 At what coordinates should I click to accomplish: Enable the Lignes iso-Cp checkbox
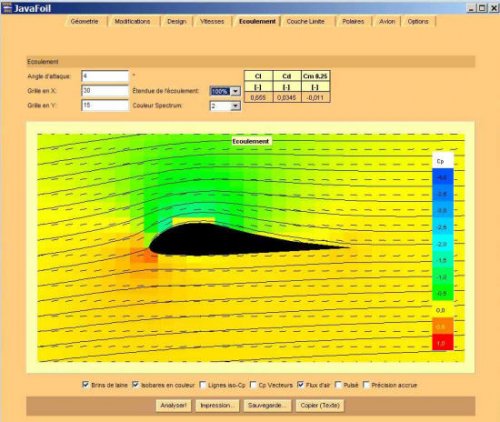tap(202, 385)
